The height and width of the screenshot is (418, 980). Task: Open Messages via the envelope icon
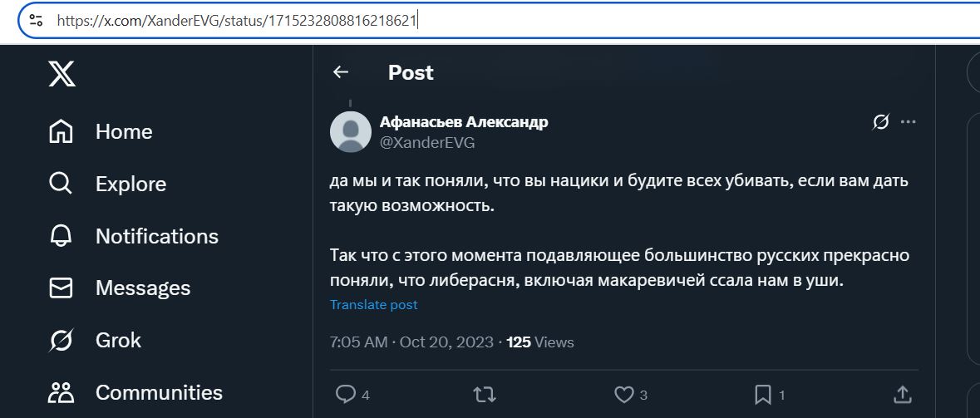tap(62, 288)
